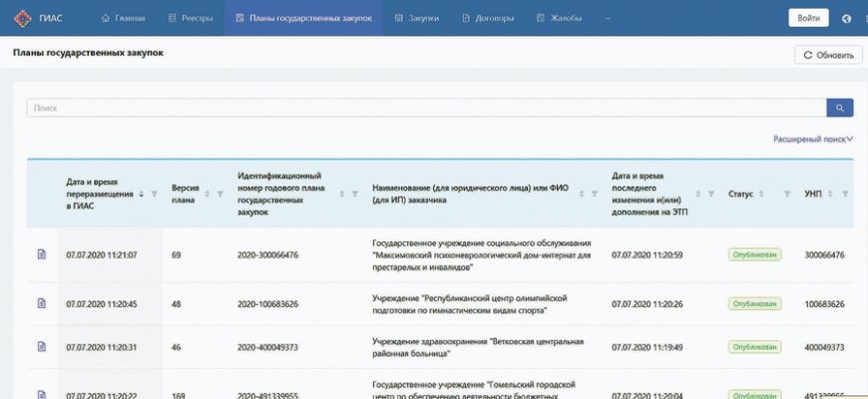Select Планы государственных закупок tab
Image resolution: width=868 pixels, height=399 pixels.
coord(303,18)
